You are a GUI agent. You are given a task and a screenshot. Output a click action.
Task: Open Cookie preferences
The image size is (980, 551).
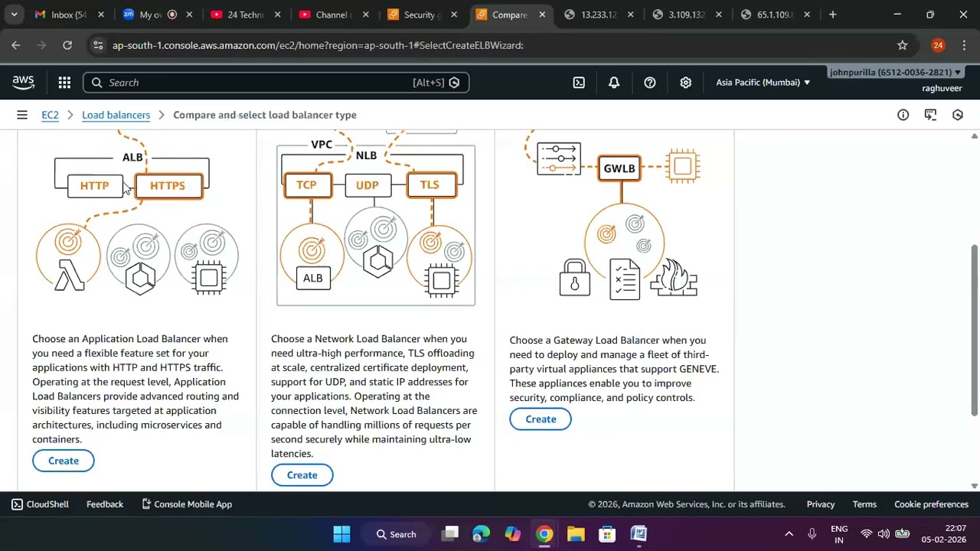click(931, 504)
